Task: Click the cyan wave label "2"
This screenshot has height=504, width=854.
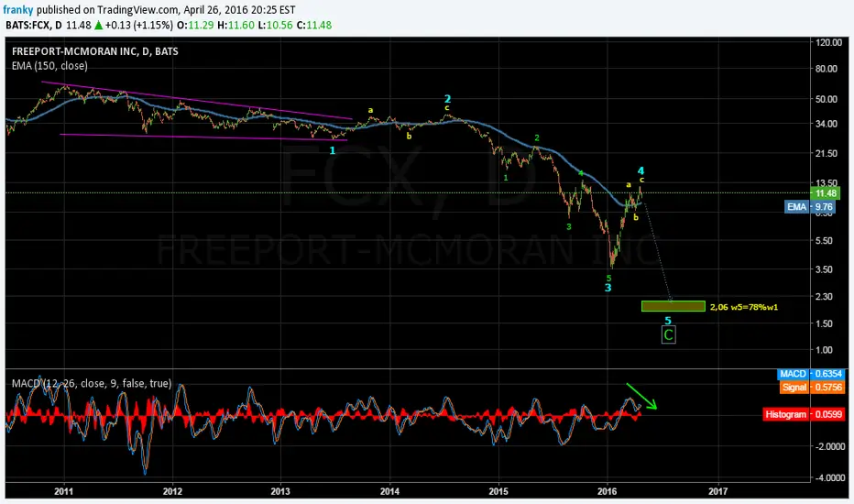Action: pyautogui.click(x=447, y=99)
